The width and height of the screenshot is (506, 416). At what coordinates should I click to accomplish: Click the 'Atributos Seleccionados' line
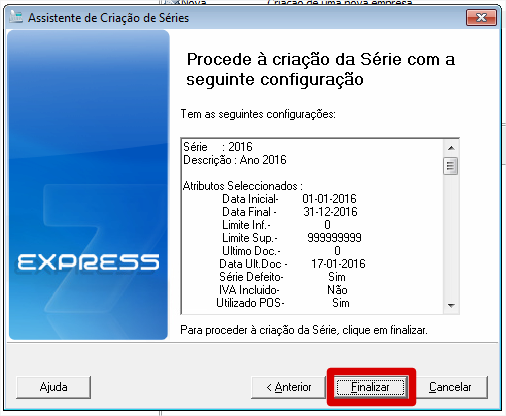pyautogui.click(x=243, y=186)
